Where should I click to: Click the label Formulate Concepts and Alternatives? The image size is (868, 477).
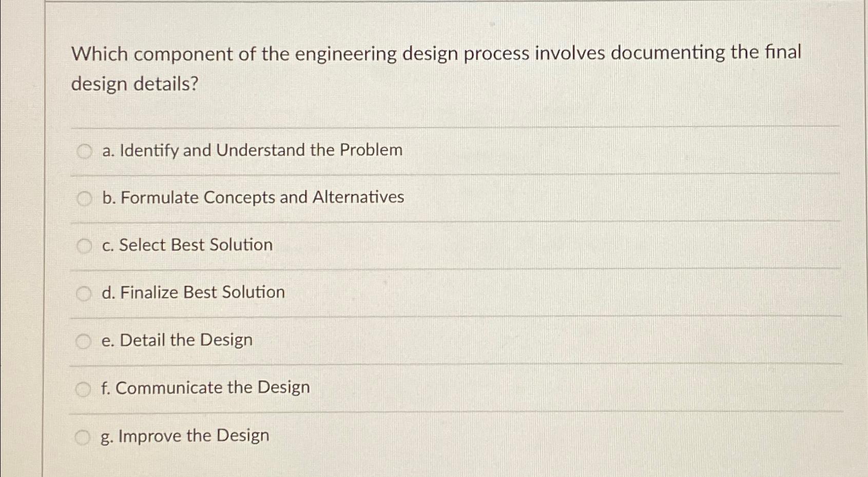pos(252,197)
